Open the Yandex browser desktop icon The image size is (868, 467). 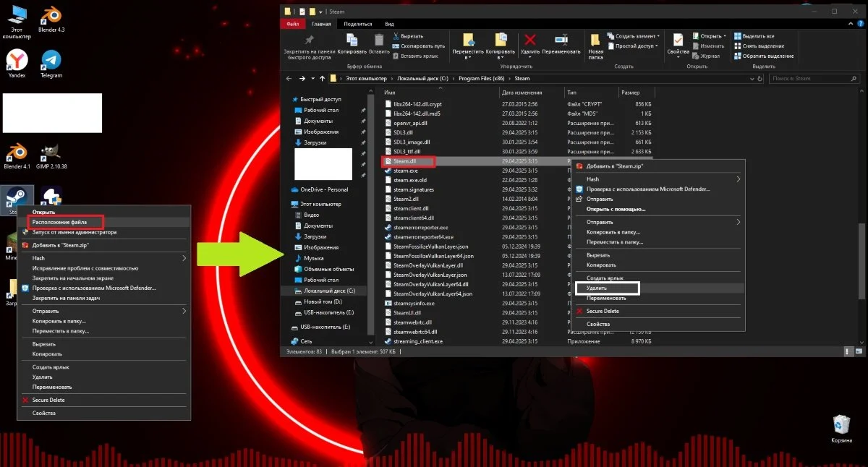tap(17, 63)
